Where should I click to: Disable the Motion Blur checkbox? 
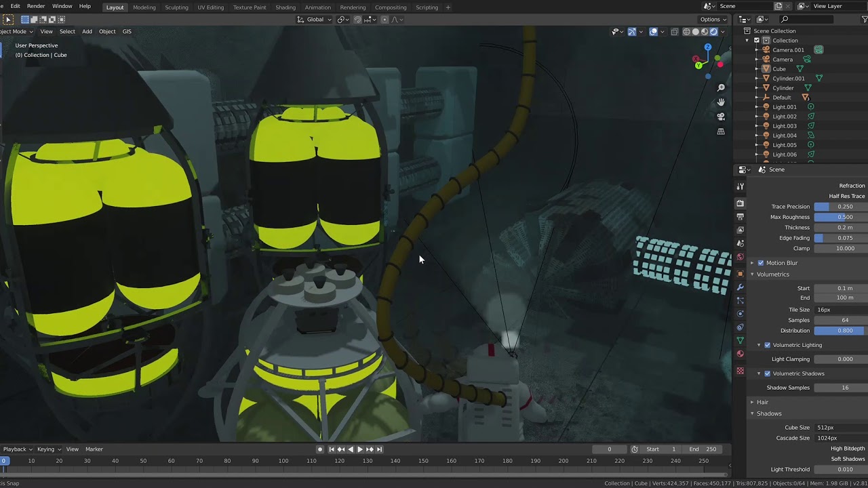760,263
